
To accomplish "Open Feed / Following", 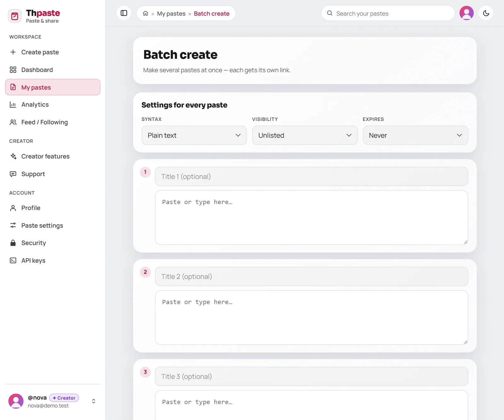I will pos(53,122).
